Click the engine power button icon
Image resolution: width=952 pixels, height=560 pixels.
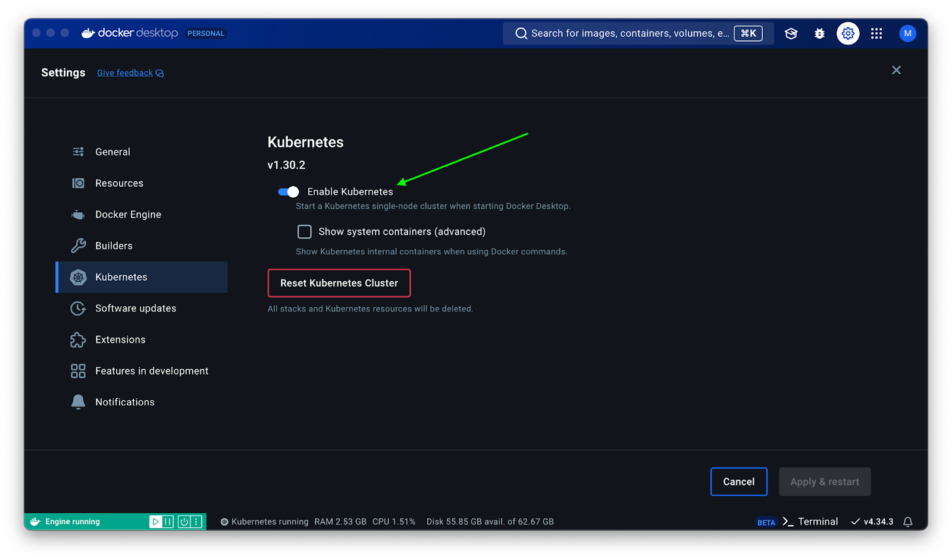pyautogui.click(x=184, y=521)
